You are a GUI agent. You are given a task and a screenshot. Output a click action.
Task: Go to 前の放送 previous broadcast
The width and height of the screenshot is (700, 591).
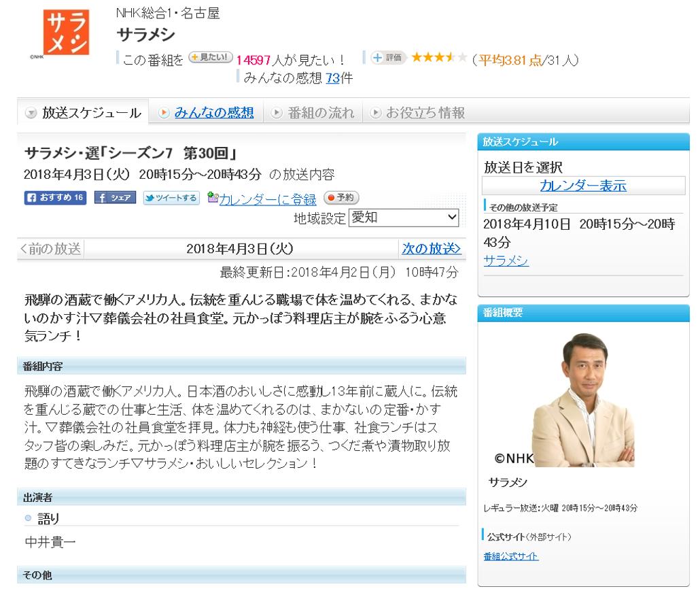click(x=51, y=248)
